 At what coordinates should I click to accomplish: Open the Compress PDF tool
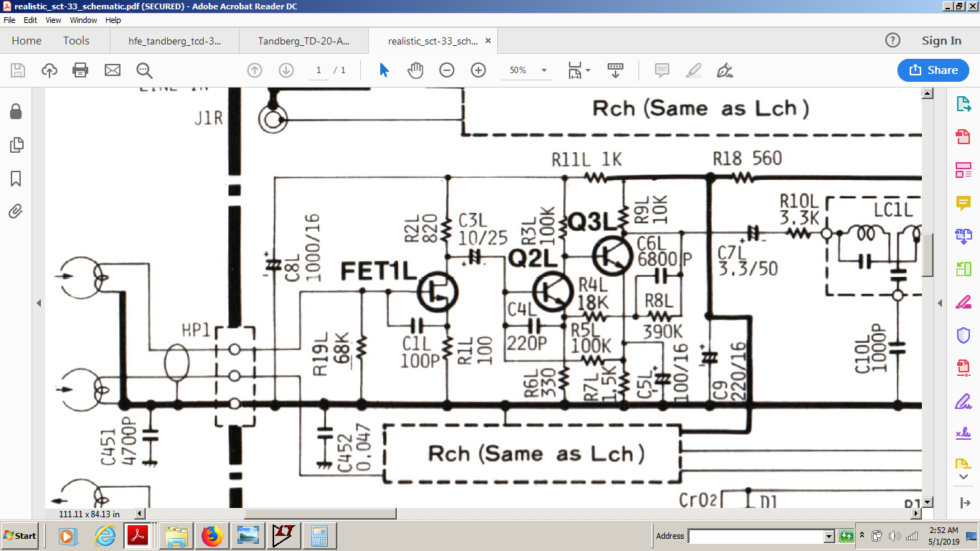point(963,368)
